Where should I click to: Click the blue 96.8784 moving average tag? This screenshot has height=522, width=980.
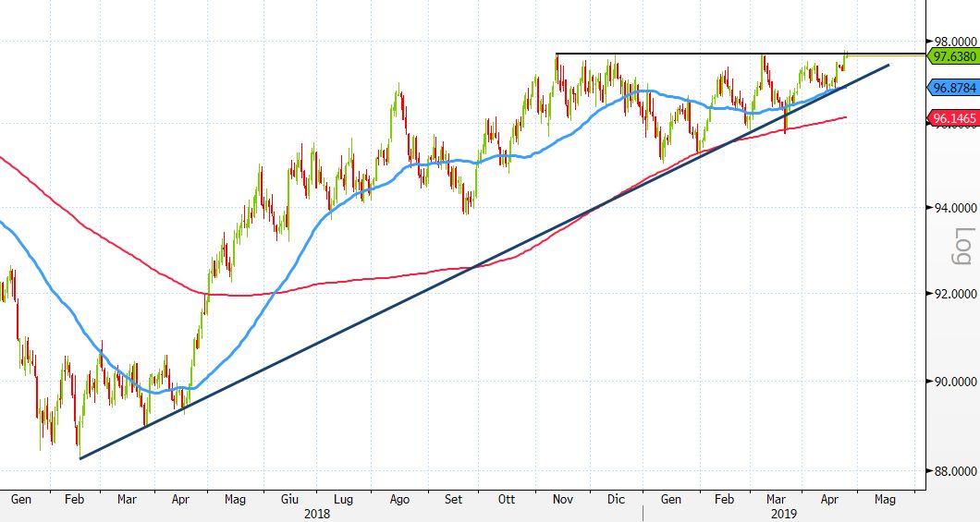pos(952,88)
